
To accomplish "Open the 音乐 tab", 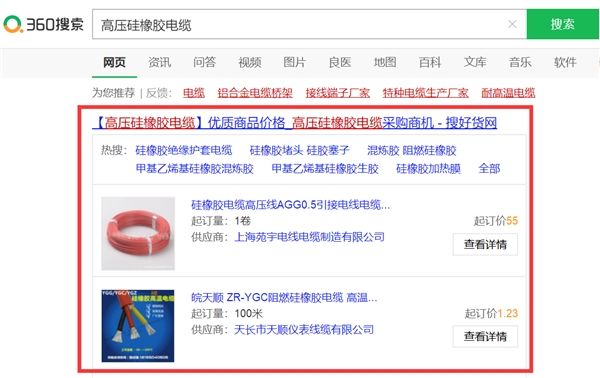I will click(520, 62).
